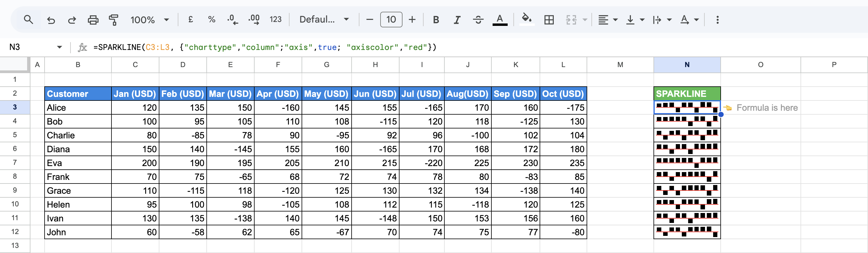Toggle strikethrough formatting
868x253 pixels.
click(478, 20)
